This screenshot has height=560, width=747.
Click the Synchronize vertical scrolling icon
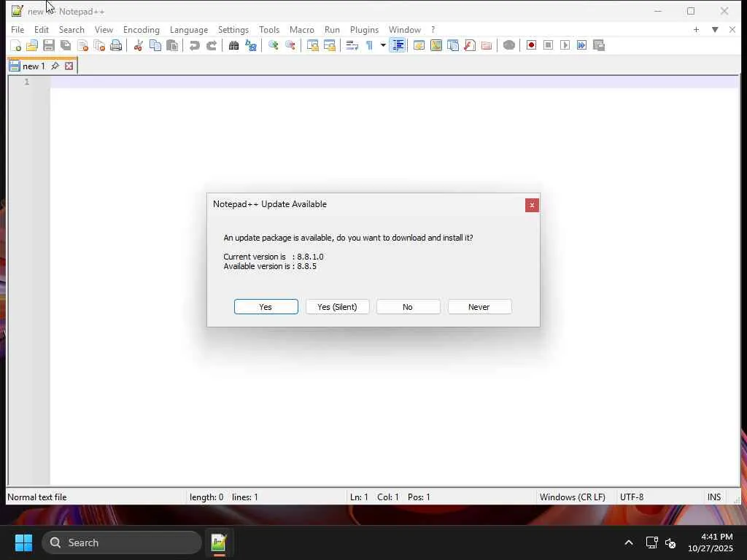pyautogui.click(x=312, y=45)
